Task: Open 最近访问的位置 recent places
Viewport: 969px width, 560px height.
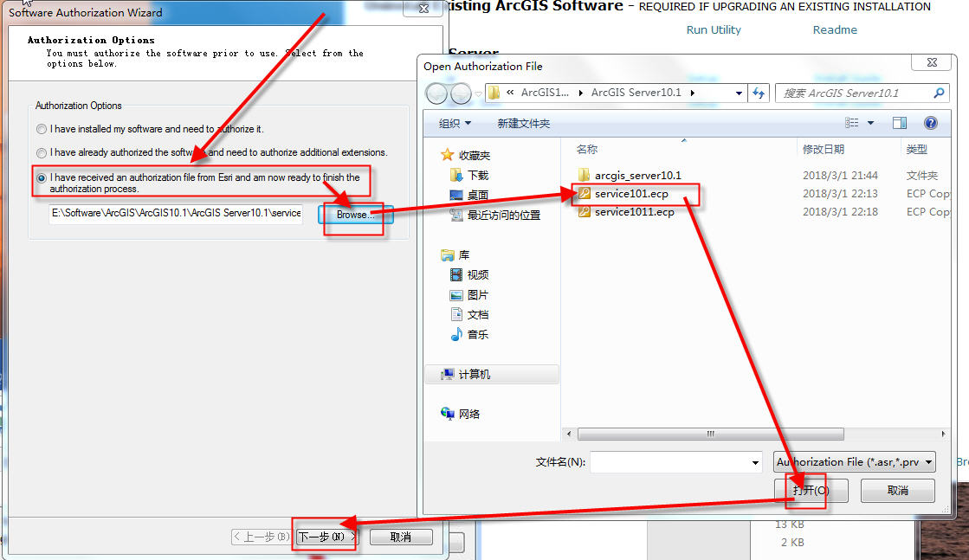Action: coord(495,215)
